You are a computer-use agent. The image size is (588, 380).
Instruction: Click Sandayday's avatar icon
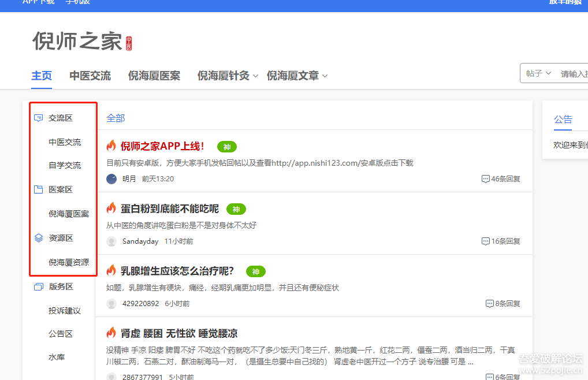click(111, 241)
